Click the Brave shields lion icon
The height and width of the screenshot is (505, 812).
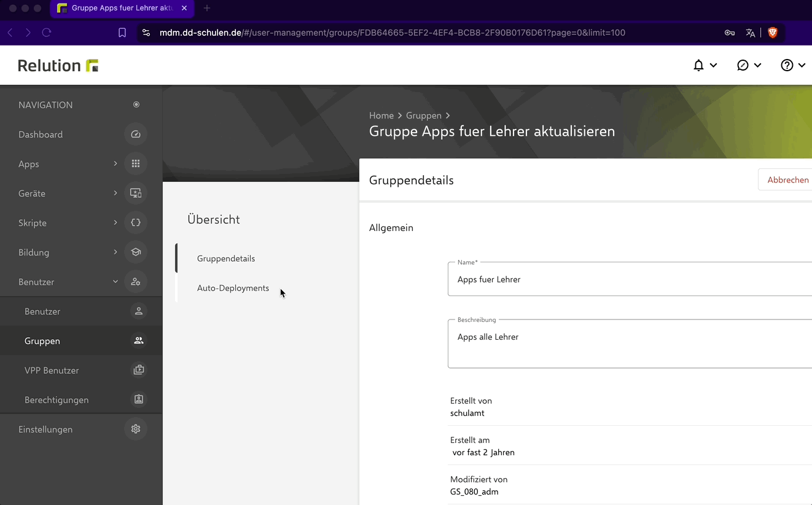click(773, 33)
